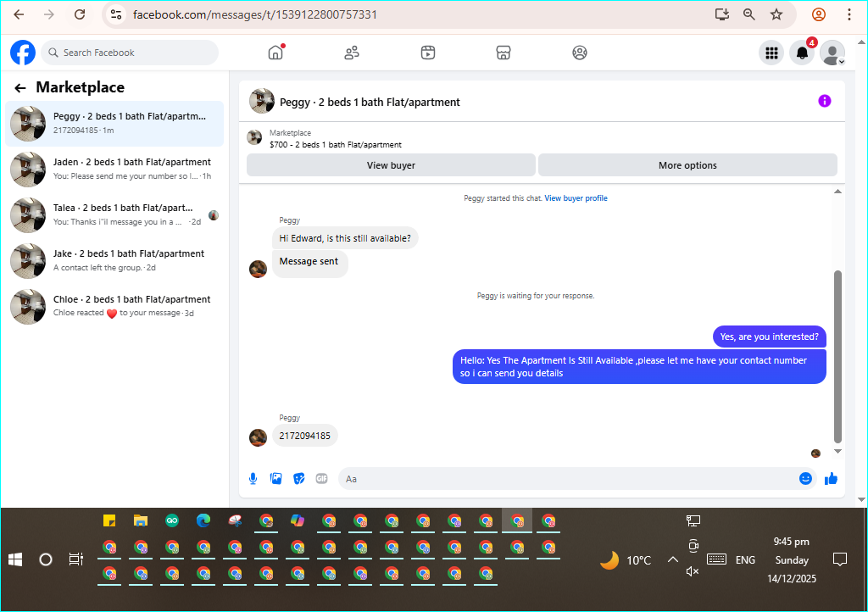Reload the page with browser refresh icon
This screenshot has height=612, width=868.
point(80,14)
